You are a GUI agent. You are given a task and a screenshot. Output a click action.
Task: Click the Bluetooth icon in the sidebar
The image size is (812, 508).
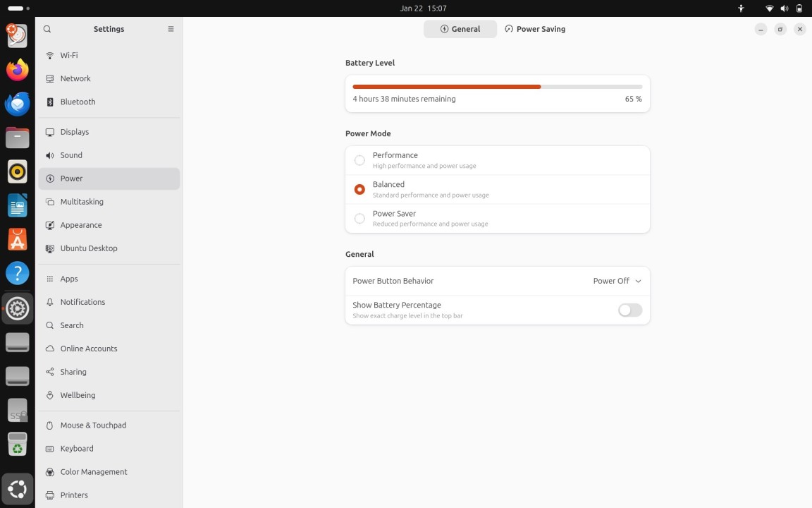50,102
